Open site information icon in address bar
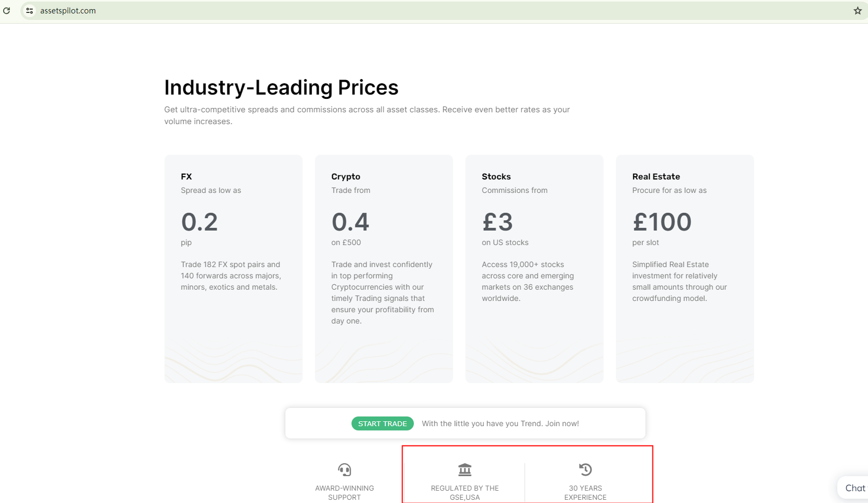 coord(30,11)
